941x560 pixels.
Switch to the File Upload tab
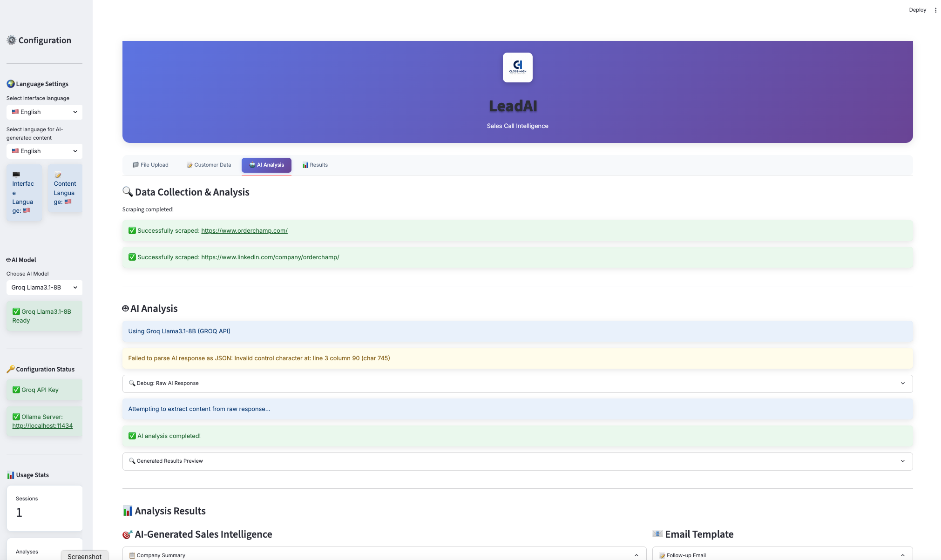(150, 165)
